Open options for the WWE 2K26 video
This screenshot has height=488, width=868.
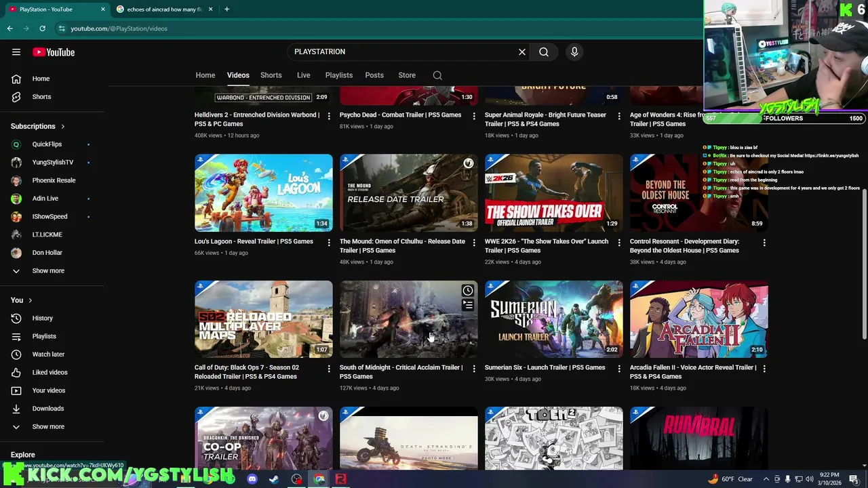pos(619,243)
